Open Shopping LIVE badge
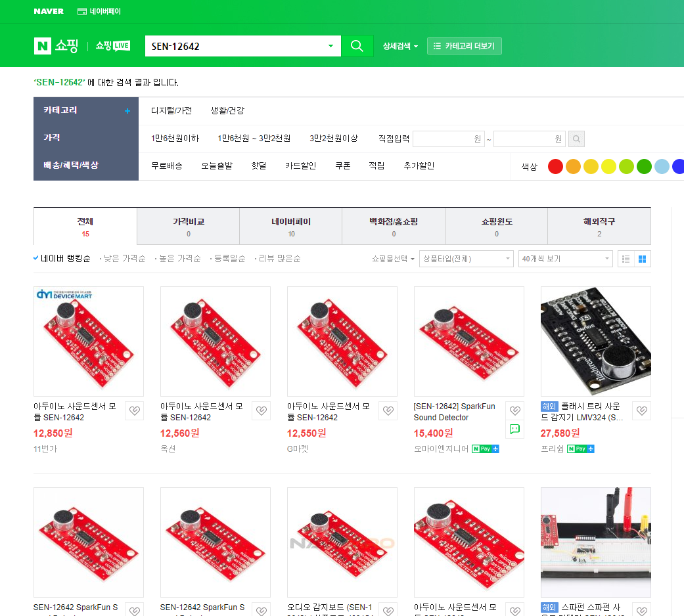This screenshot has height=616, width=684. click(x=113, y=46)
